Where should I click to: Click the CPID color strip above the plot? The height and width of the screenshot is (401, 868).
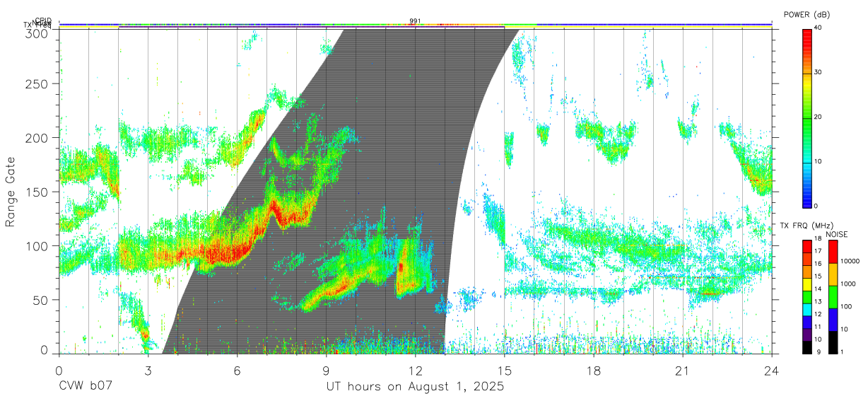point(415,25)
